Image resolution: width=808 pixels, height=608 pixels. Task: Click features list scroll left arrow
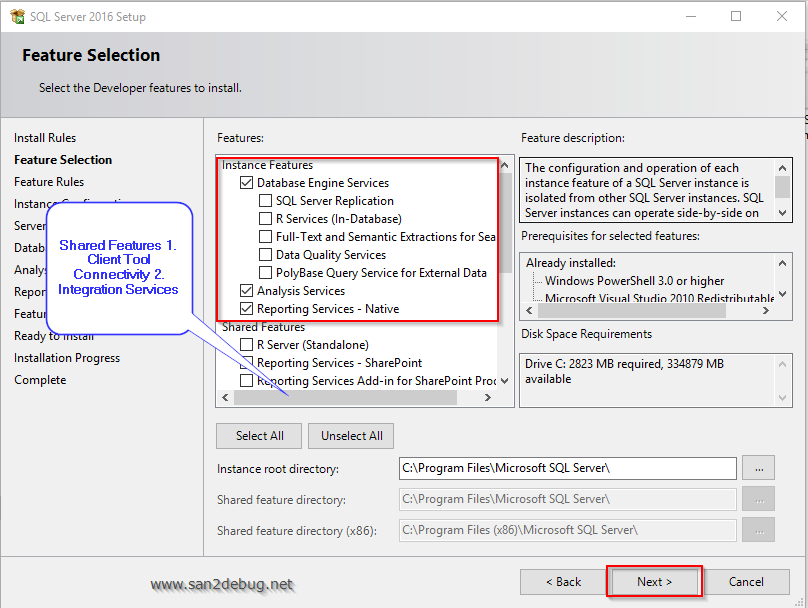pos(225,397)
